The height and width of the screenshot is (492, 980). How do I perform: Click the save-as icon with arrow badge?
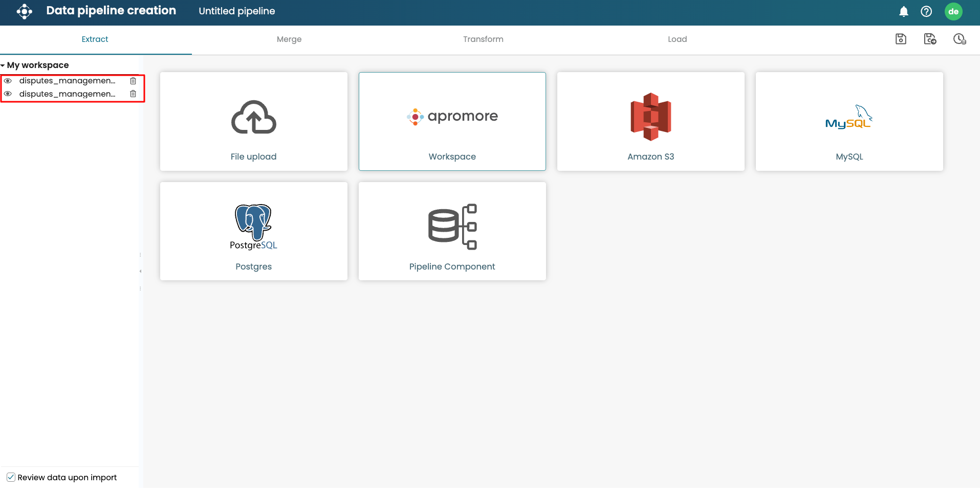tap(930, 39)
